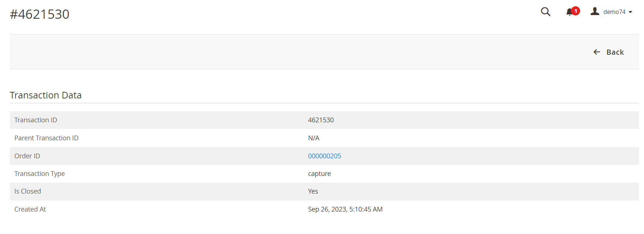Open the search magnifier icon
The width and height of the screenshot is (644, 234).
(545, 12)
